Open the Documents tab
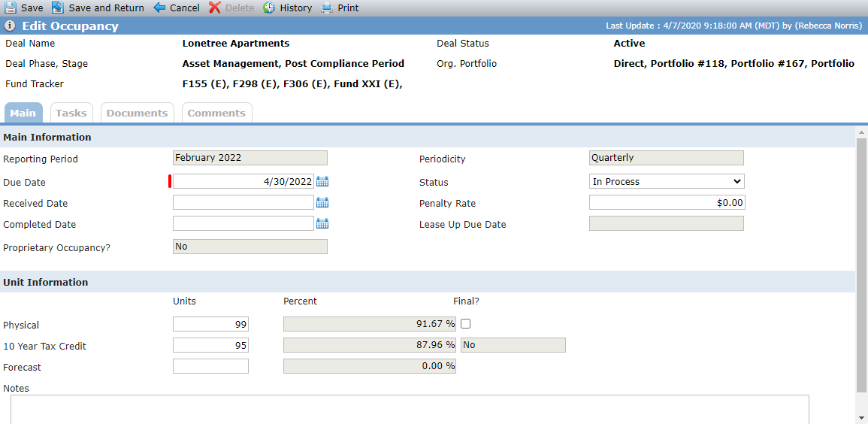 (x=137, y=113)
